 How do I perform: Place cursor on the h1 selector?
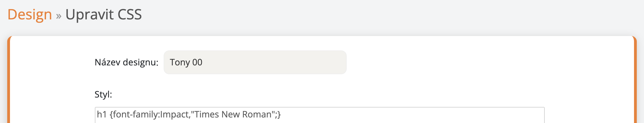[x=102, y=114]
